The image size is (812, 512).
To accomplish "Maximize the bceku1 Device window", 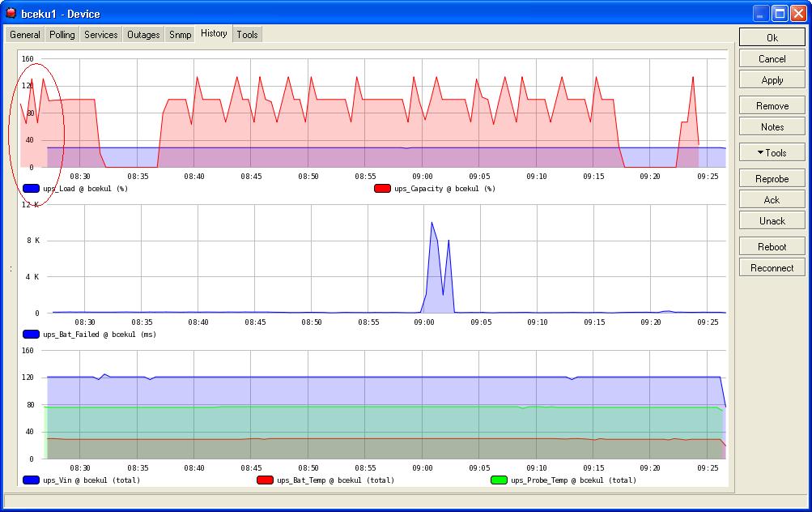I will coord(780,14).
